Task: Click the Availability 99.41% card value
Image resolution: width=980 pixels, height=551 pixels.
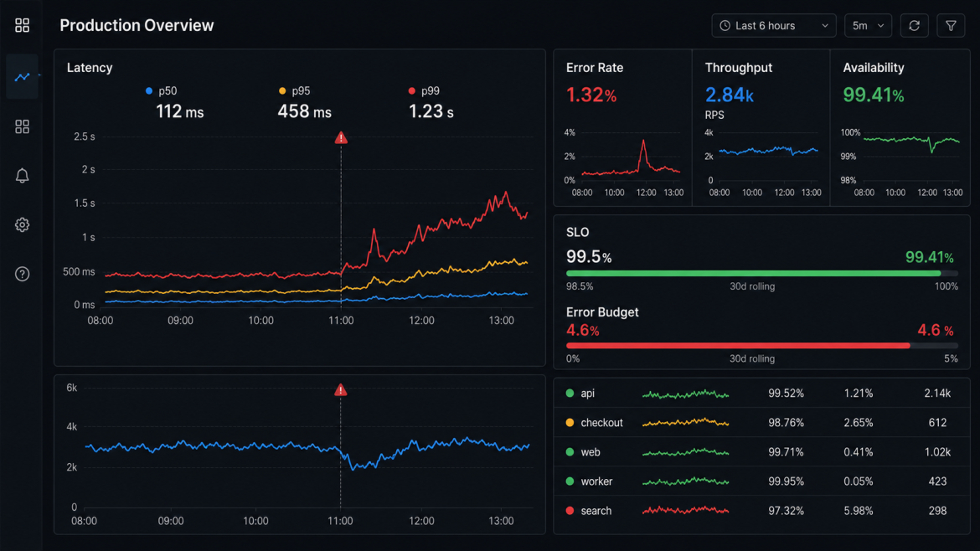Action: click(873, 95)
